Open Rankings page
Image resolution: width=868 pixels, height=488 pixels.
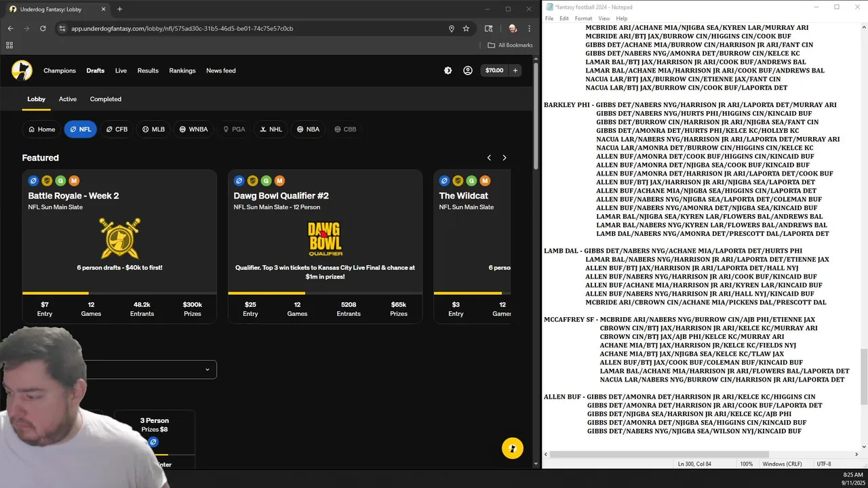pos(182,70)
